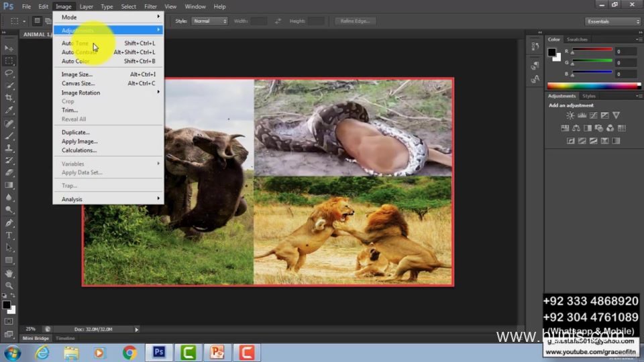The width and height of the screenshot is (644, 362).
Task: Open status bar document info arrow
Action: [x=137, y=329]
